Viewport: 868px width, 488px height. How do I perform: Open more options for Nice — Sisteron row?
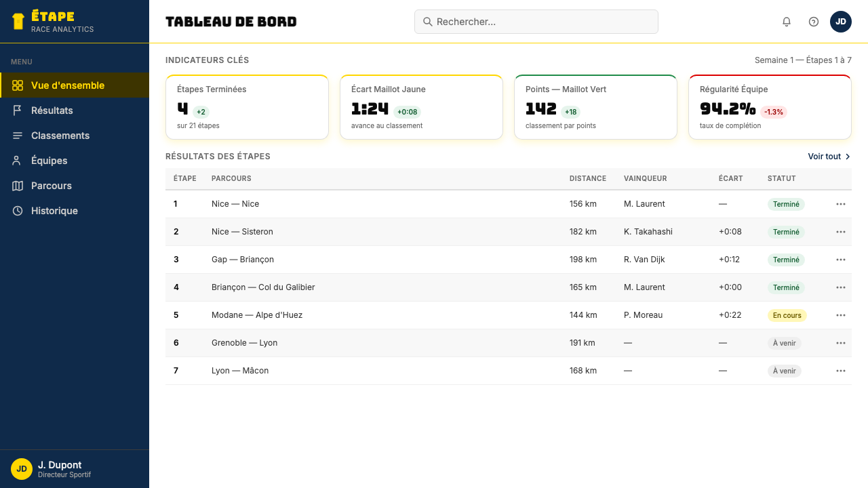click(841, 232)
